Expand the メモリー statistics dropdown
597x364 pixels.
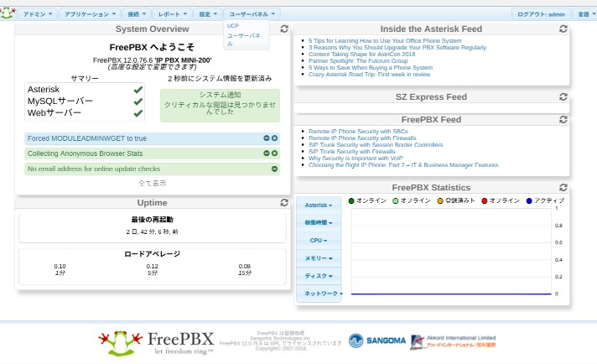[319, 258]
